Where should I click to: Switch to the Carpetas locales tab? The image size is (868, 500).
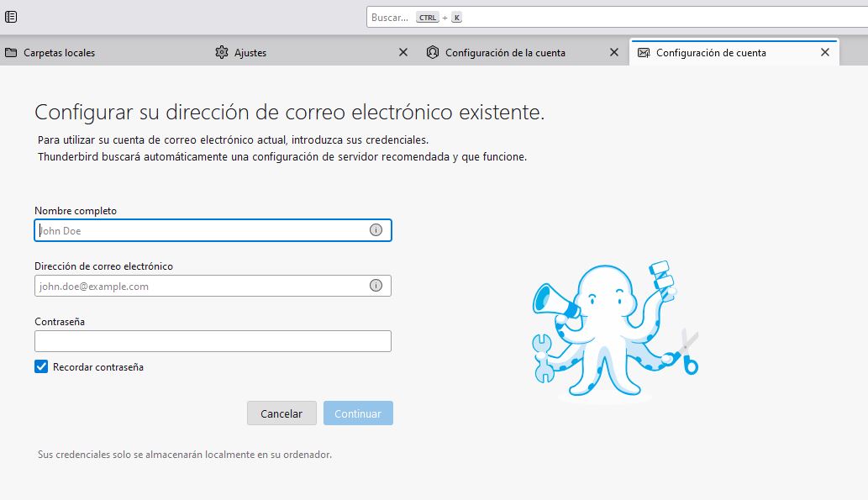[x=103, y=52]
